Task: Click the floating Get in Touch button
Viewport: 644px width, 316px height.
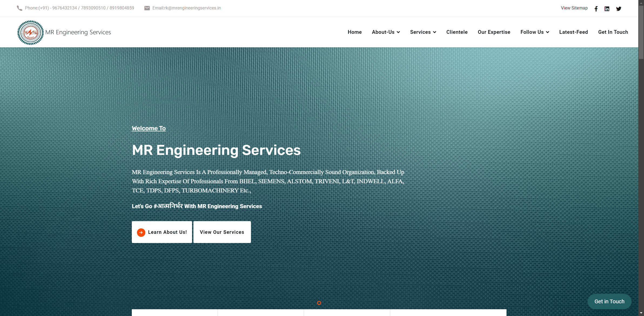Action: coord(609,301)
